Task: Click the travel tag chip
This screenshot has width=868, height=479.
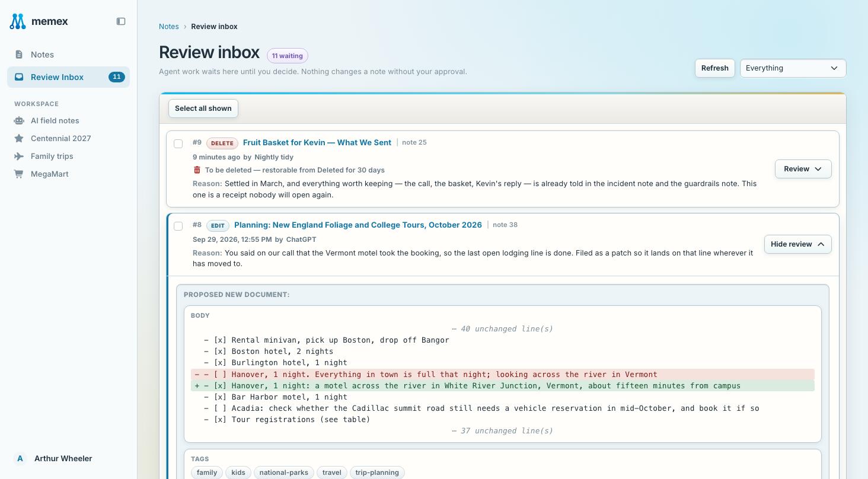Action: point(332,472)
